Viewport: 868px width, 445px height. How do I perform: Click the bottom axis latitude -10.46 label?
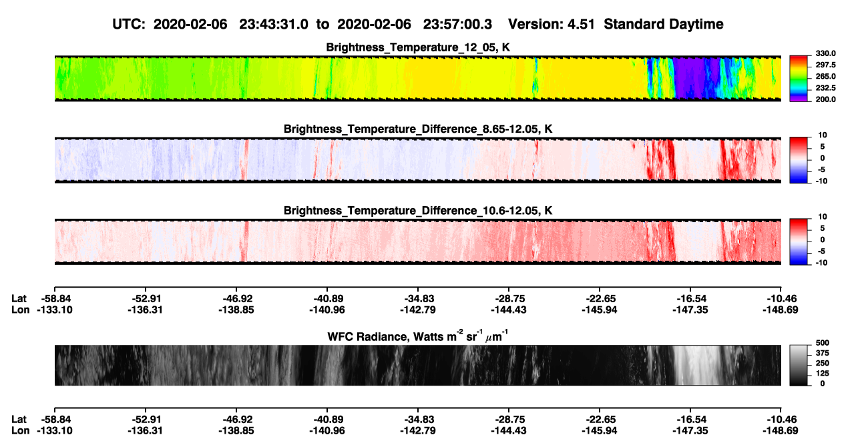click(781, 418)
